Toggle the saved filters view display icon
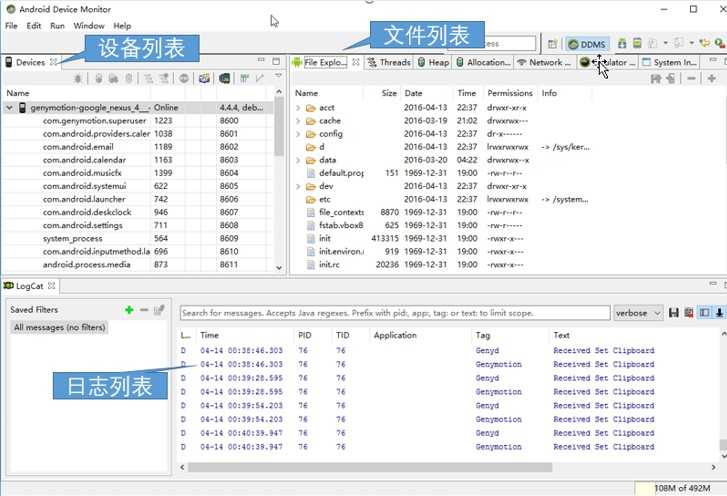 (705, 313)
